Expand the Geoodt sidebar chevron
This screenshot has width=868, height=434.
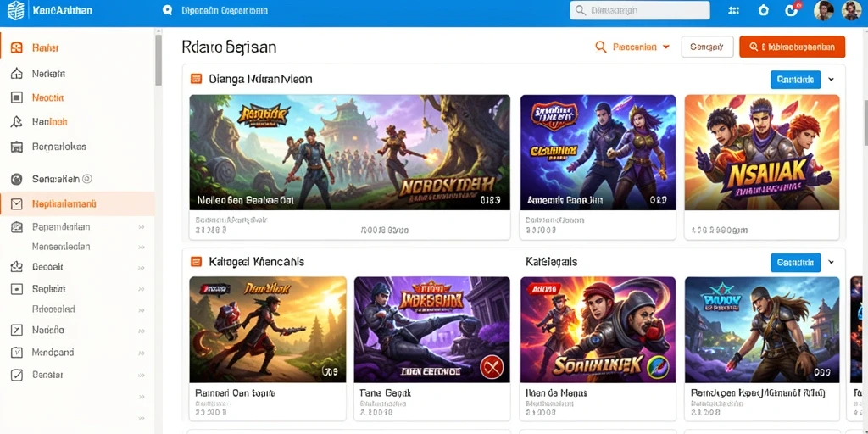point(142,267)
